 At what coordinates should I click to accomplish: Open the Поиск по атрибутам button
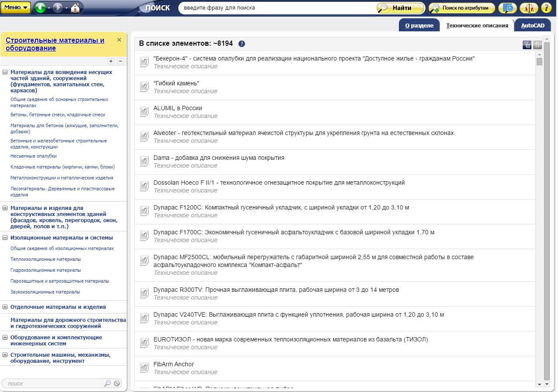point(462,8)
